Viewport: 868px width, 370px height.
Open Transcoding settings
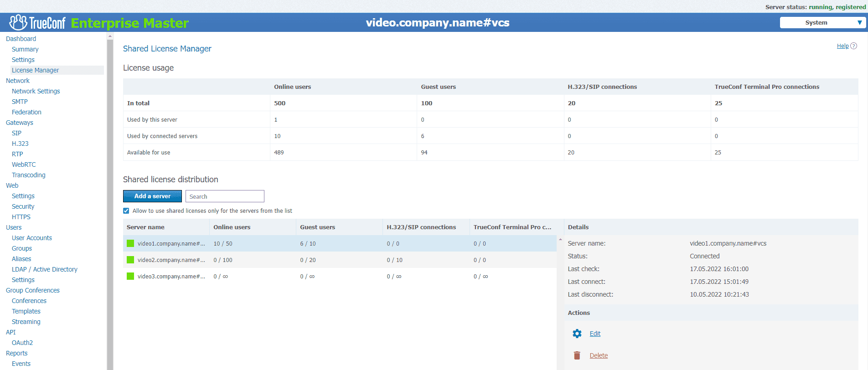(29, 175)
